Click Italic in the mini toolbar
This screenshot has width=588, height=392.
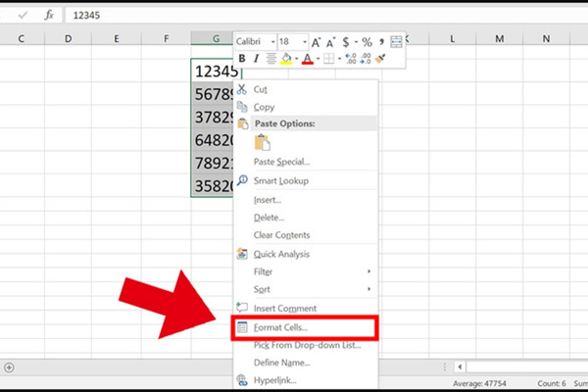point(256,59)
